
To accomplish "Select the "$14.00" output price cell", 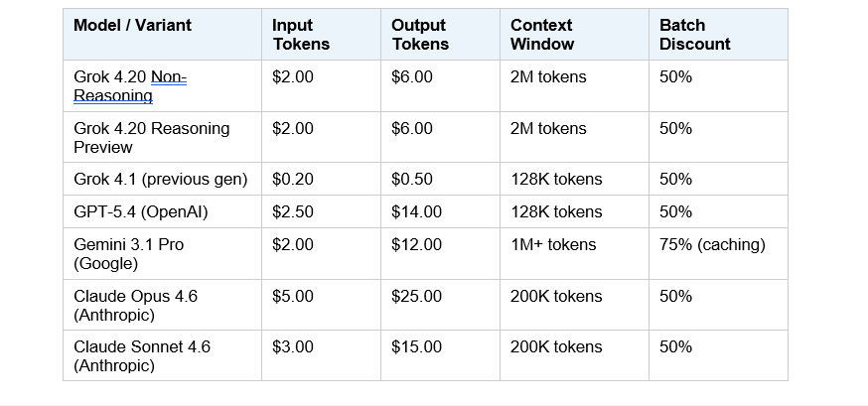I will [x=417, y=212].
